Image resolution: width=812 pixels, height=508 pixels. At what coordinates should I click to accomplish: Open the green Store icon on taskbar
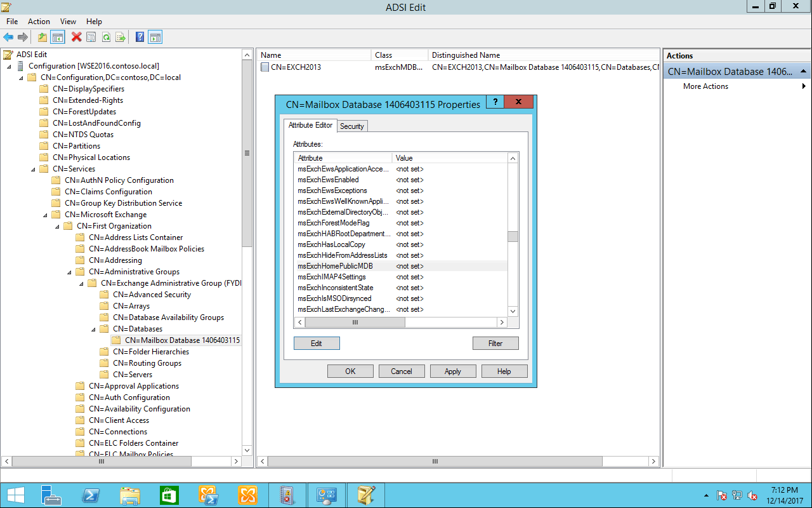tap(169, 495)
